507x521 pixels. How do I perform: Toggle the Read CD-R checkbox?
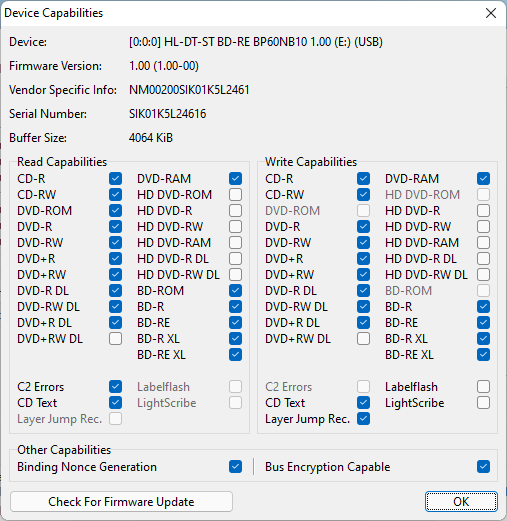click(115, 178)
